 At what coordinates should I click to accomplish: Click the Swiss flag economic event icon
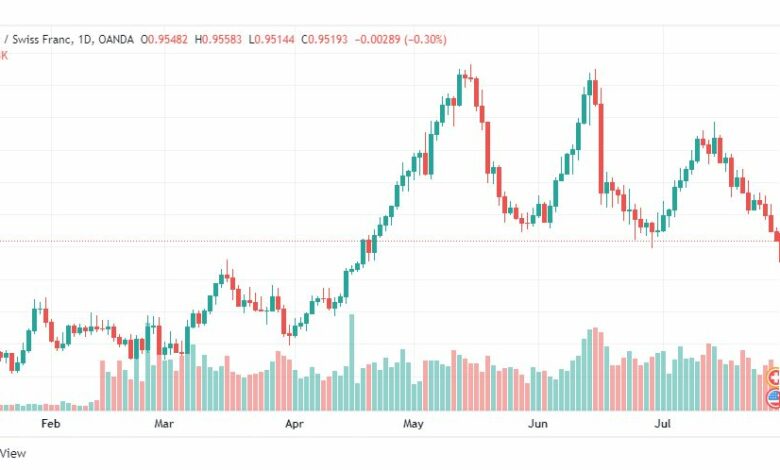pyautogui.click(x=775, y=378)
